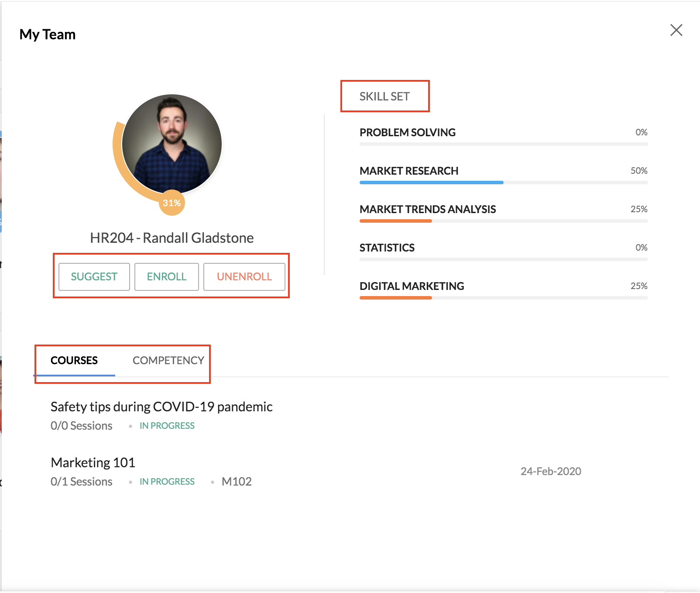This screenshot has height=593, width=700.
Task: Click the Market Research progress bar
Action: tap(504, 183)
